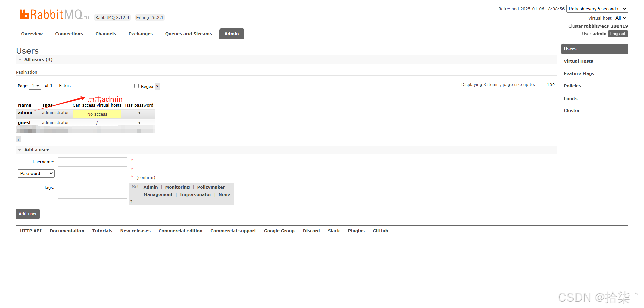Enable the Regex filter checkbox
Screen dimensions: 644x308
pos(136,86)
